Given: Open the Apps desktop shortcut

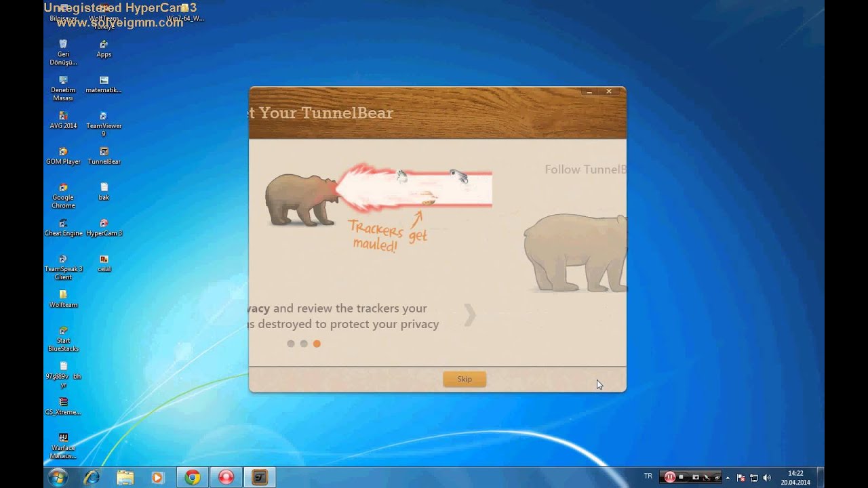Looking at the screenshot, I should tap(104, 49).
